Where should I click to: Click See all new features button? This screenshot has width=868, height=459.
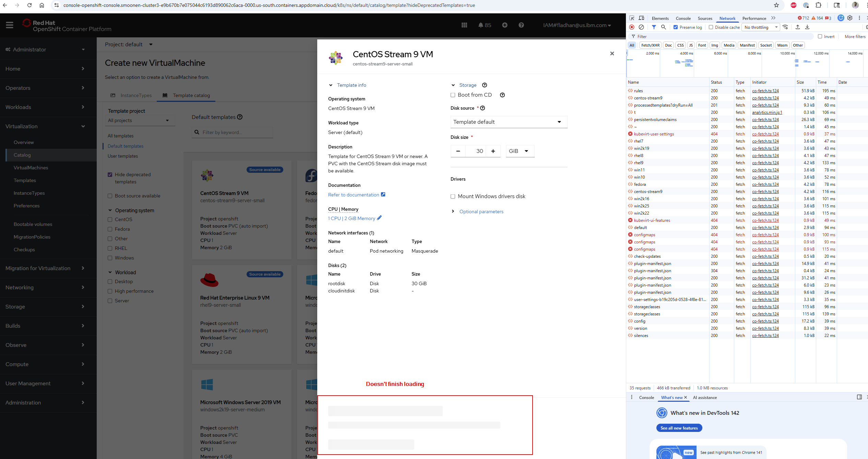coord(679,428)
